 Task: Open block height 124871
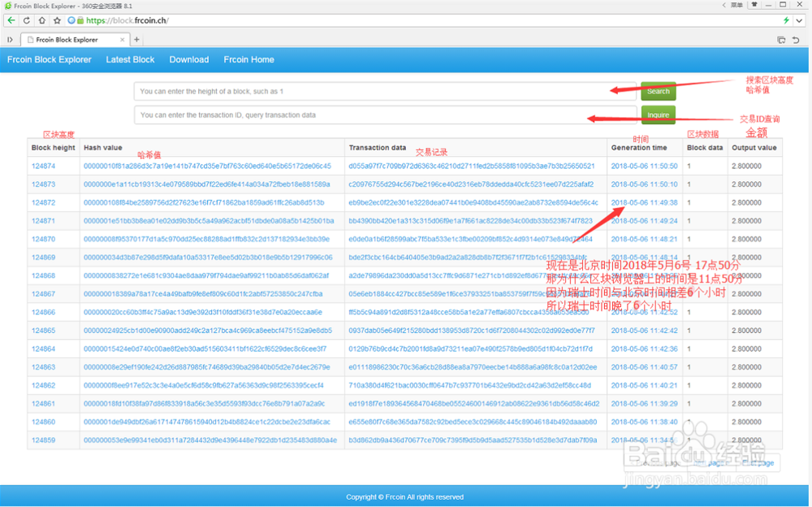(43, 221)
